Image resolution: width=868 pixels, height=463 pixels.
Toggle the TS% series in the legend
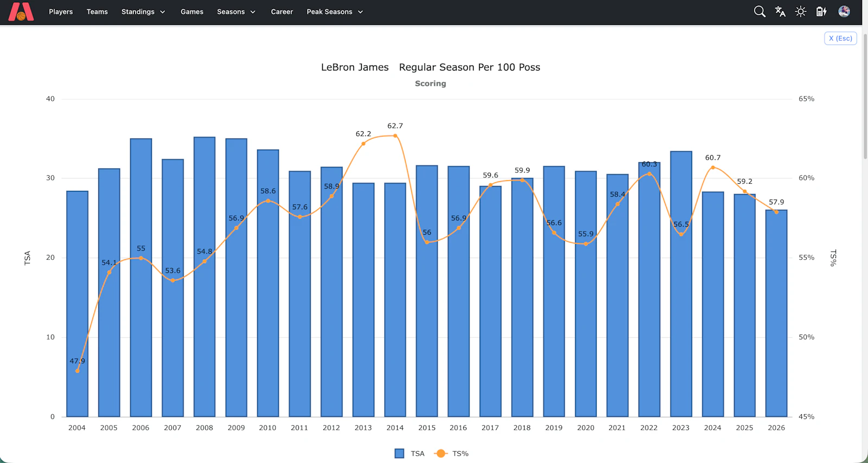pyautogui.click(x=451, y=454)
